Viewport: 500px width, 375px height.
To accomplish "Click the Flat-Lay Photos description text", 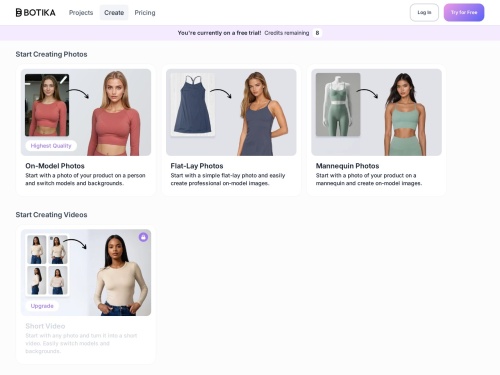I will 228,179.
